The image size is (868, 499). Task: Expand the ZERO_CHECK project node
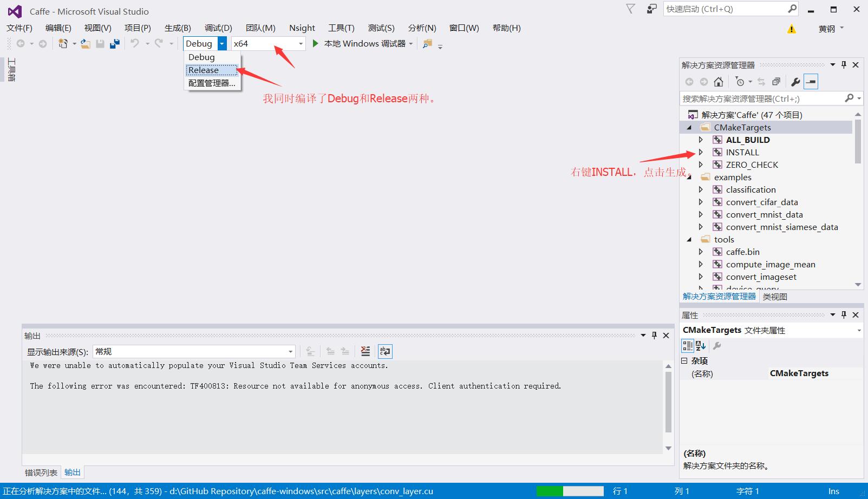tap(701, 165)
